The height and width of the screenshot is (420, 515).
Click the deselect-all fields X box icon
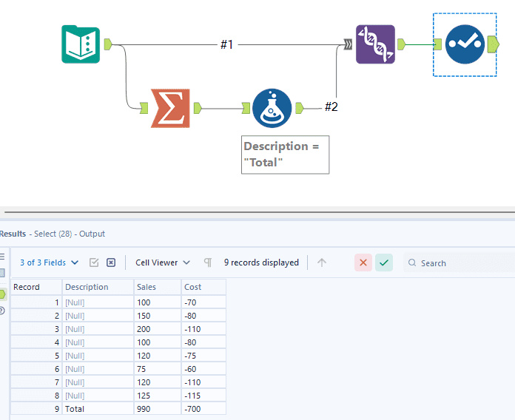pyautogui.click(x=111, y=262)
